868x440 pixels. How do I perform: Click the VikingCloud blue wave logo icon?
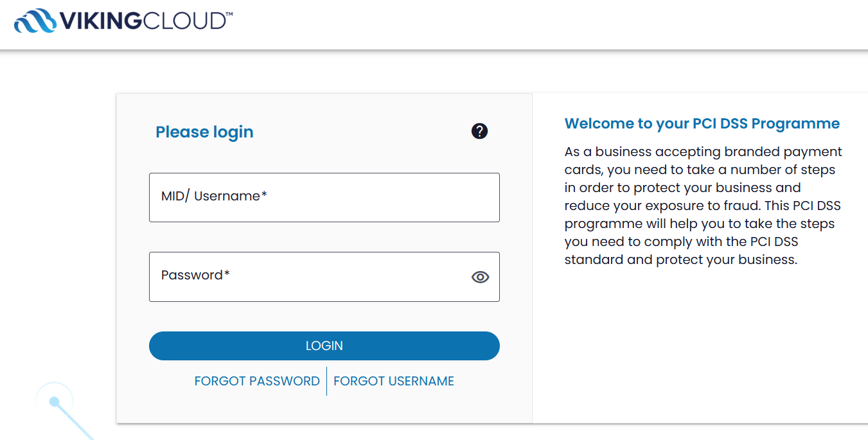tap(35, 21)
